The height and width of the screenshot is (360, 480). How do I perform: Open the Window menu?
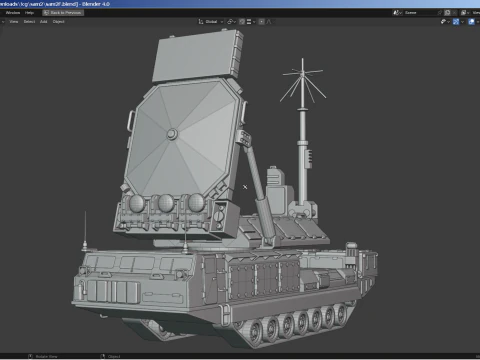(13, 13)
